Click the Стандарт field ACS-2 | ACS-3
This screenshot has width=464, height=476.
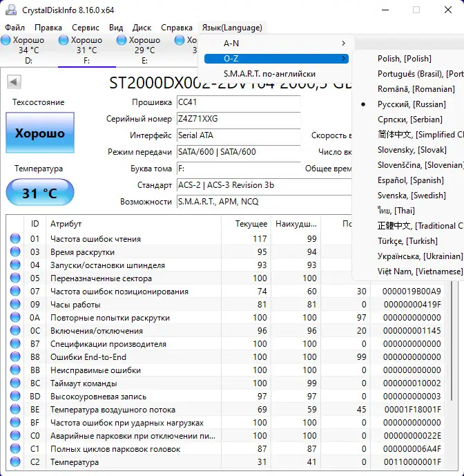264,185
